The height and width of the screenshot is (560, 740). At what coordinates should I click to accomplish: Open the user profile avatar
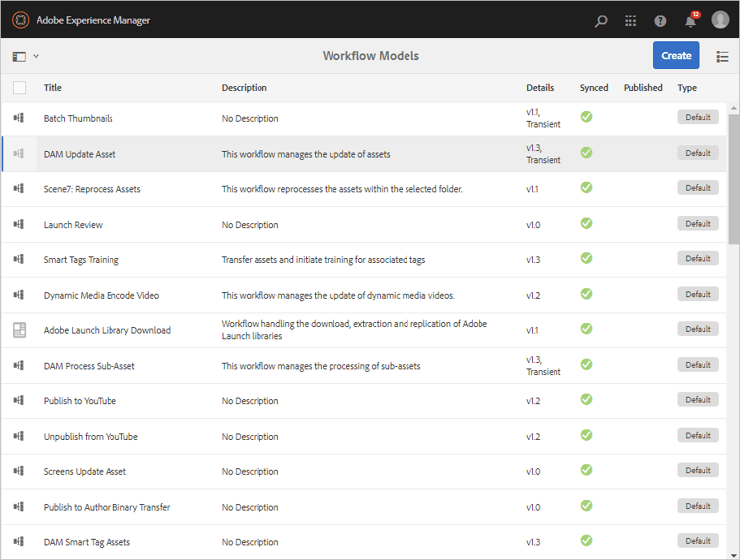pyautogui.click(x=720, y=20)
